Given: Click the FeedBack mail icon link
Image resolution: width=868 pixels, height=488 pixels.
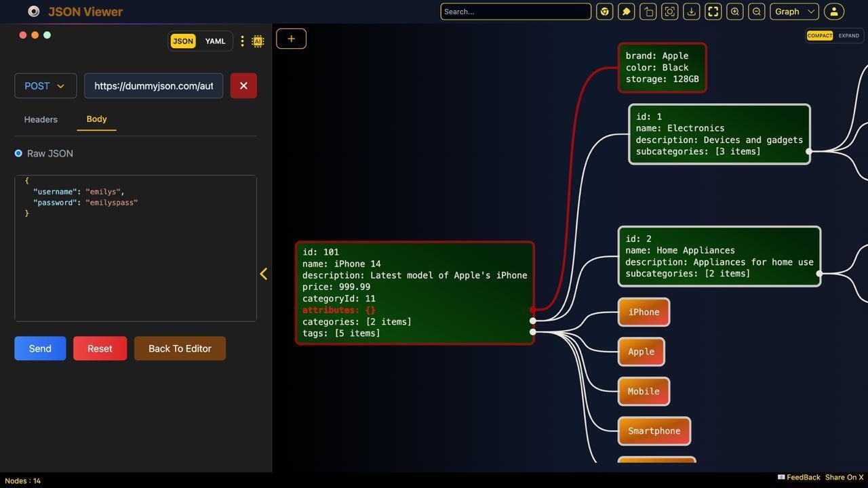Looking at the screenshot, I should [x=799, y=477].
